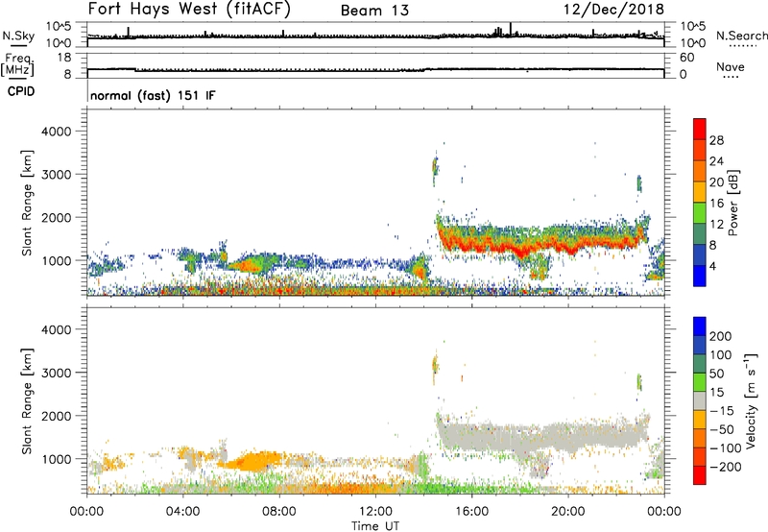Select the 04:00 time tick label
This screenshot has width=768, height=532.
pyautogui.click(x=182, y=512)
